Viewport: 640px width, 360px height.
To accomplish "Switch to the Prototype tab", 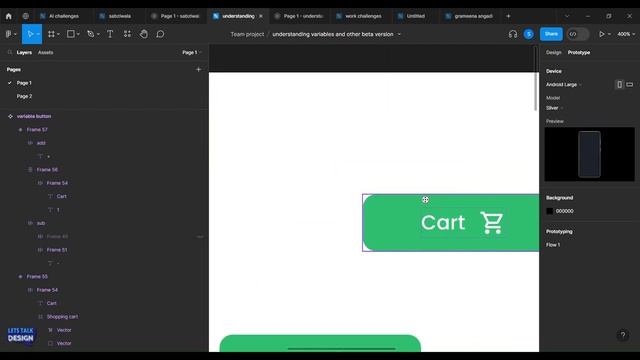I will click(x=579, y=52).
